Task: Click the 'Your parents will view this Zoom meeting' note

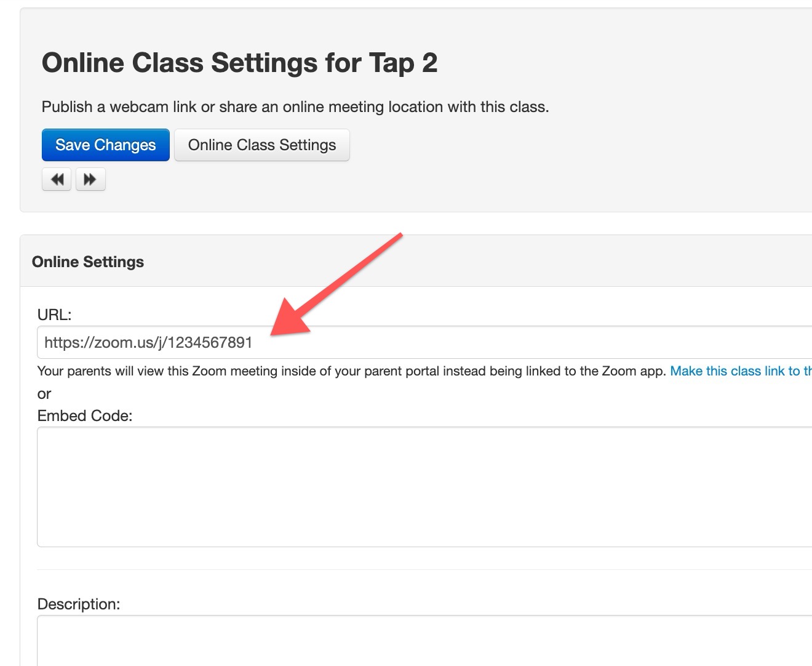Action: (x=352, y=371)
